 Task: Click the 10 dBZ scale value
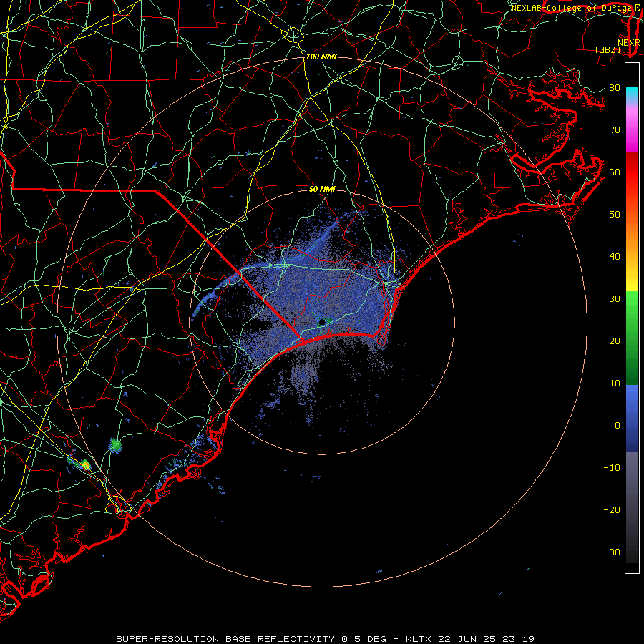coord(615,384)
